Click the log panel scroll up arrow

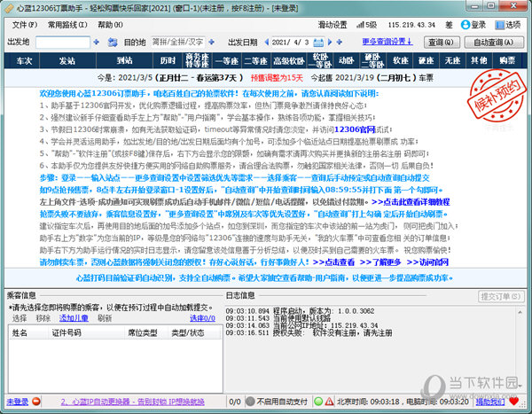click(520, 312)
